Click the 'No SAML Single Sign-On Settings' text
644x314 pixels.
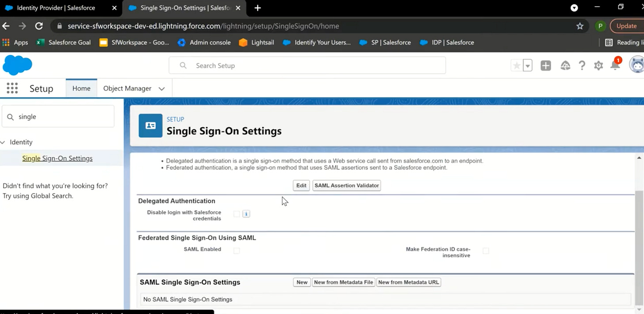[188, 299]
